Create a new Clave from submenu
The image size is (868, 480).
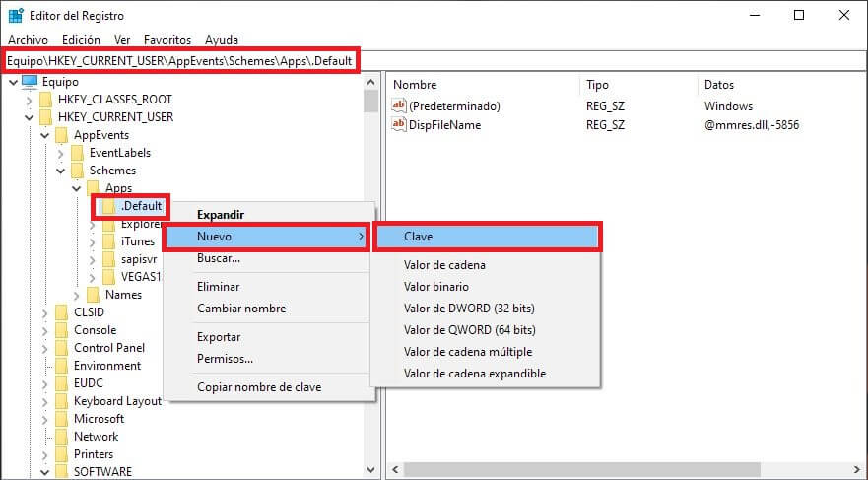pyautogui.click(x=487, y=237)
